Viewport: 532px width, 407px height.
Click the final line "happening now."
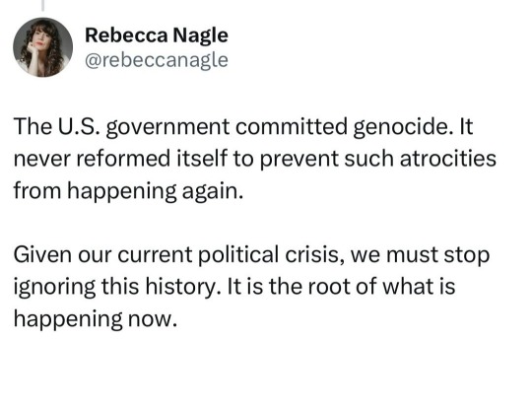pyautogui.click(x=96, y=319)
